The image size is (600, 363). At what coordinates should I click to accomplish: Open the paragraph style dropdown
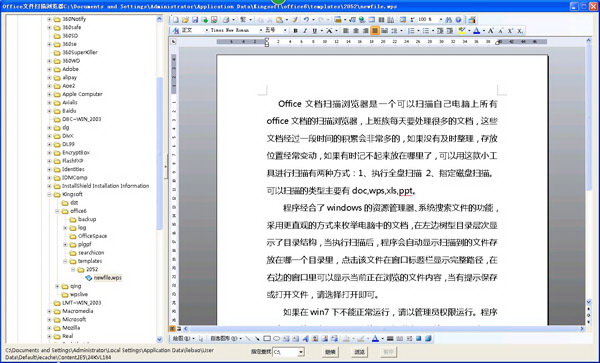pos(207,30)
